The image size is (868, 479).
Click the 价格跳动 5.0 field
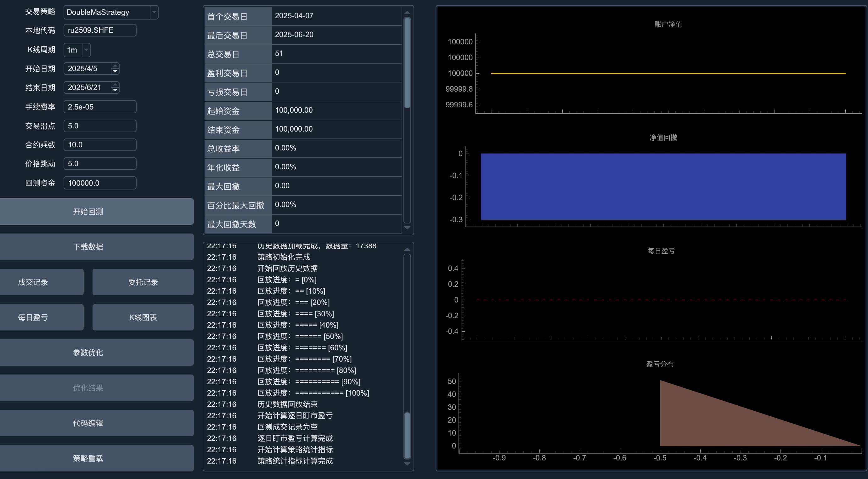click(x=100, y=164)
